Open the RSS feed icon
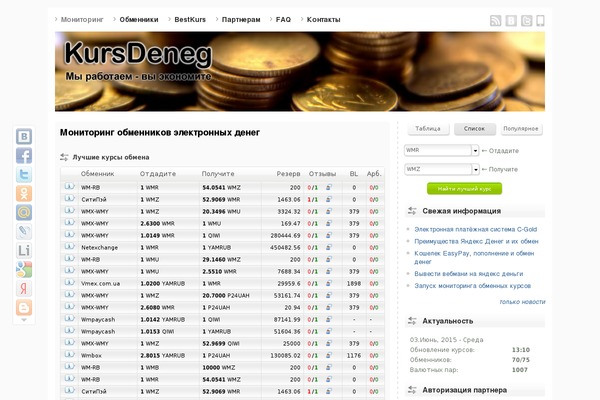The image size is (600, 400). 496,20
